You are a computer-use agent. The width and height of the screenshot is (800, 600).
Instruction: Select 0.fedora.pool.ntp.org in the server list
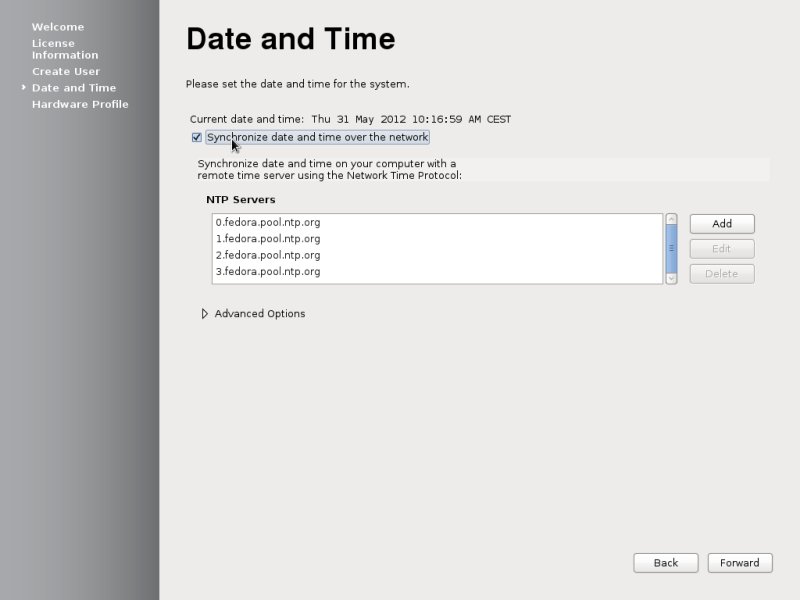click(x=437, y=222)
